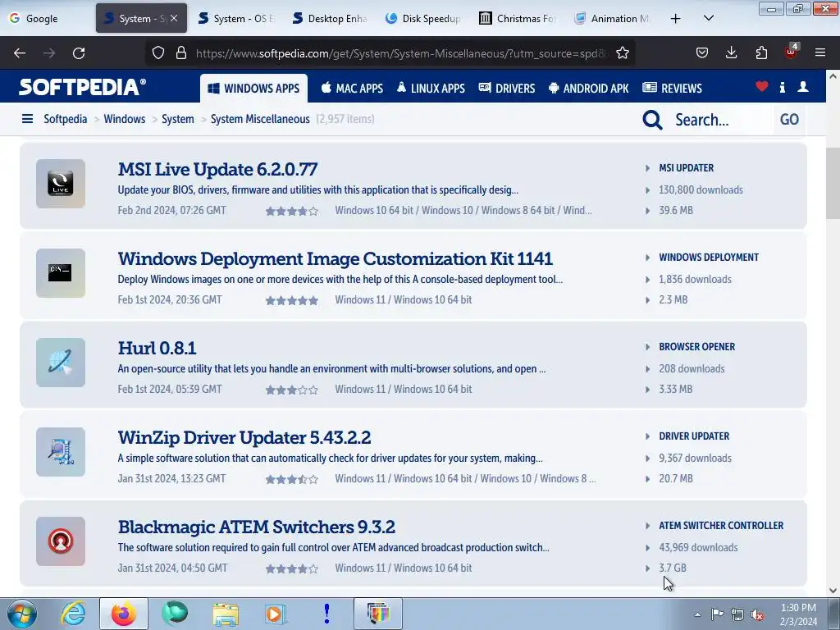Screen dimensions: 840x630
Task: Select the Drivers menu
Action: [x=507, y=89]
